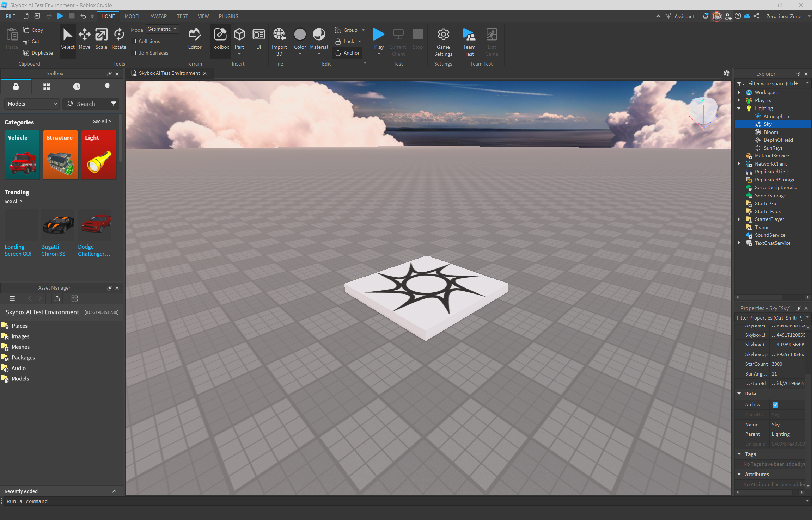Choose the Rotate tool
812x520 pixels.
tap(119, 38)
